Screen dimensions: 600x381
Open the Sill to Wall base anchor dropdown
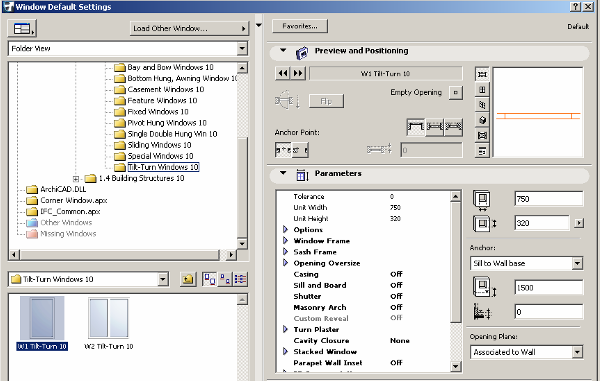pos(577,263)
